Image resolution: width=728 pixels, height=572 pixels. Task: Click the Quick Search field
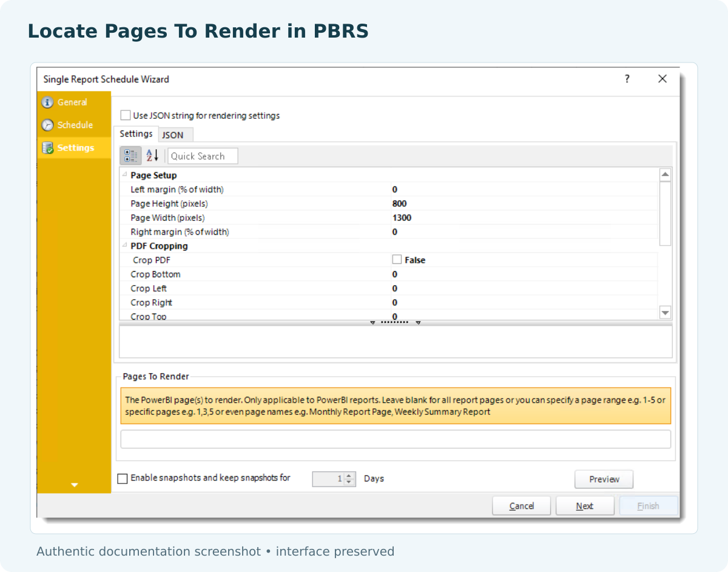click(x=203, y=156)
